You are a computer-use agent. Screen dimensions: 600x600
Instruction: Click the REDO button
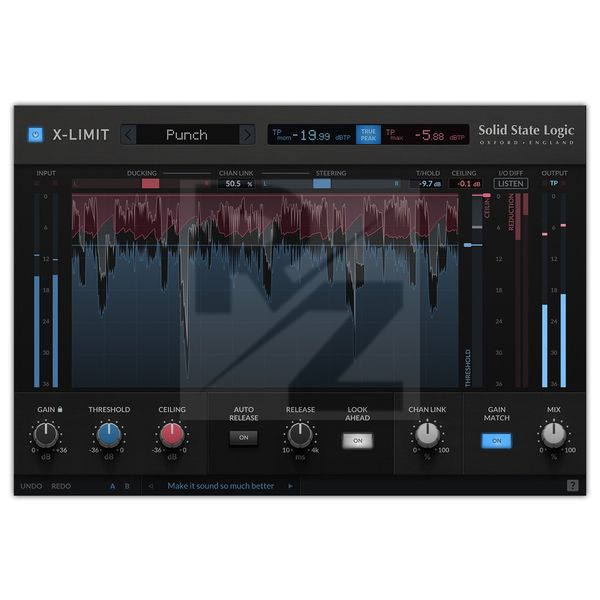click(61, 486)
